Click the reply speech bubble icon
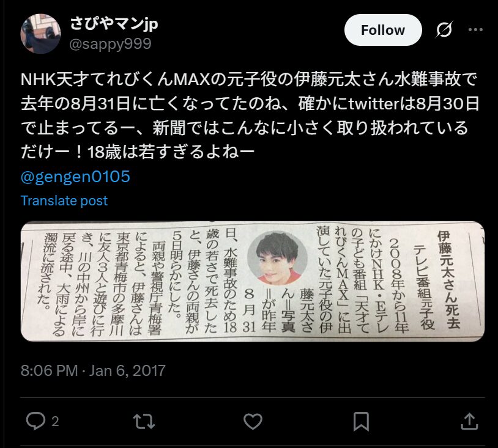Viewport: 498px width, 448px height. 35,421
